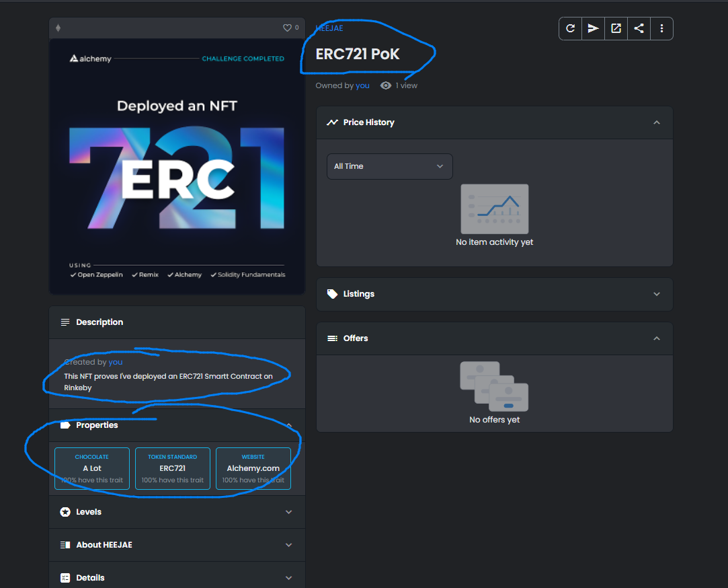The width and height of the screenshot is (728, 588).
Task: Click the Properties header label
Action: [97, 425]
